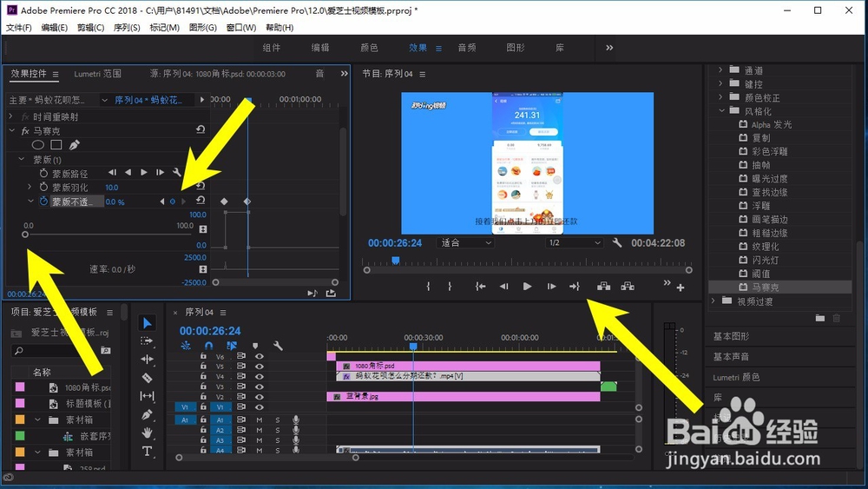Open the 1/2 playback resolution dropdown

(x=574, y=242)
